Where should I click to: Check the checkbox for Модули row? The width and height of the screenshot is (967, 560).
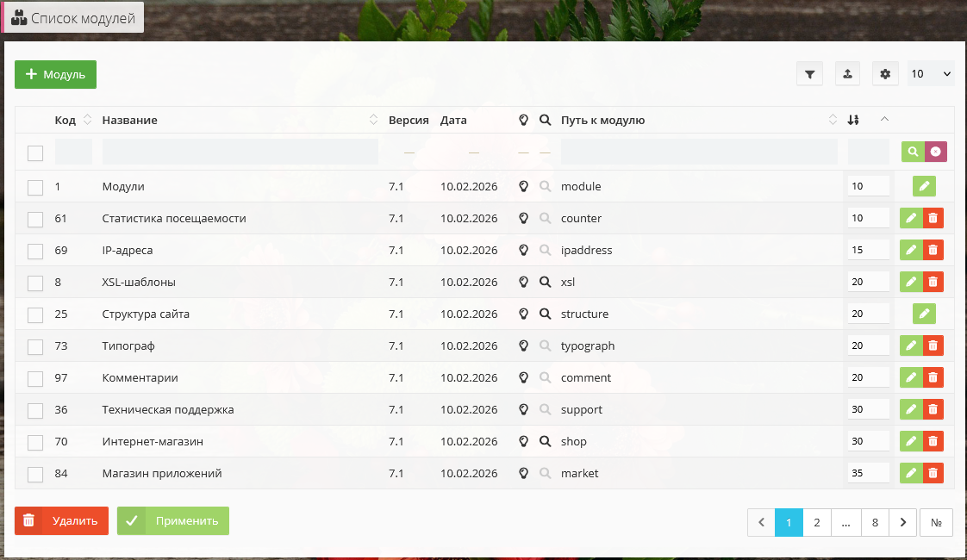tap(35, 188)
